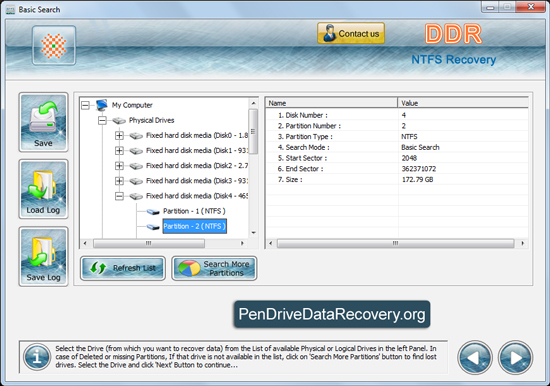Click the Save Log button
This screenshot has height=386, width=550.
(43, 257)
